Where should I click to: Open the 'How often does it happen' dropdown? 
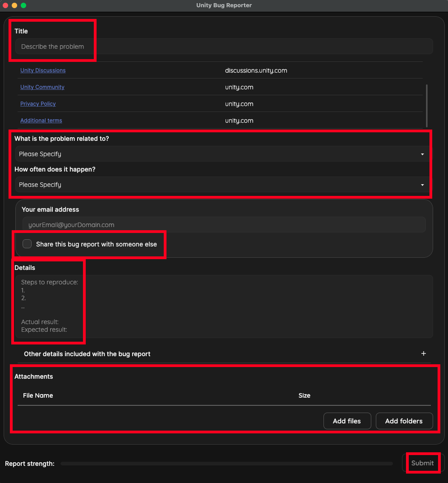[224, 185]
